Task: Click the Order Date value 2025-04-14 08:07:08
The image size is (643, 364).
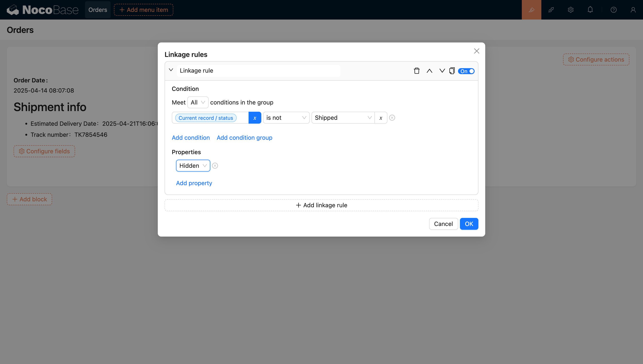Action: [44, 90]
